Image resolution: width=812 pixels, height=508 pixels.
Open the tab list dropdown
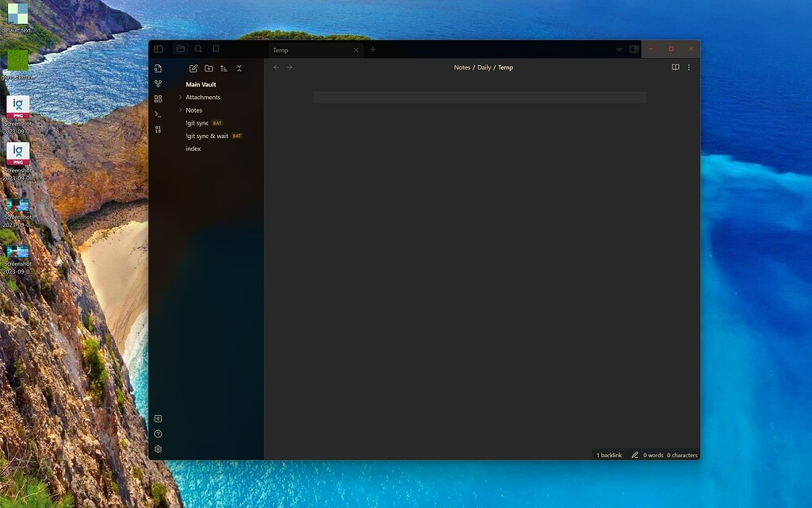619,49
